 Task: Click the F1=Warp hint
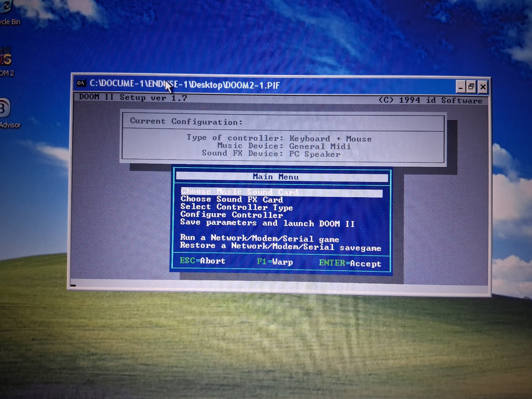coord(275,262)
